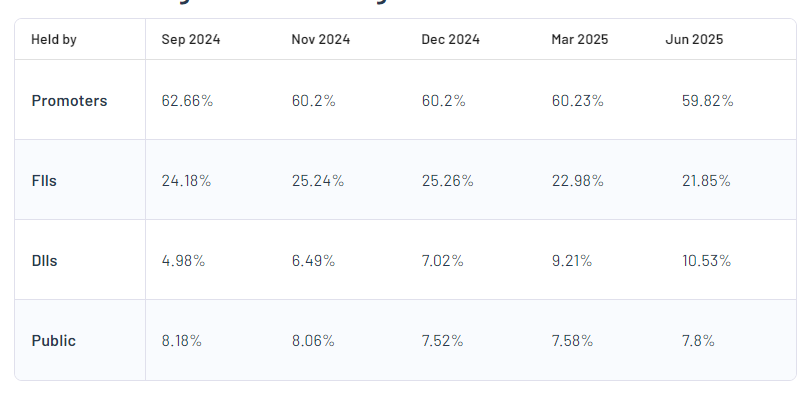The height and width of the screenshot is (401, 812).
Task: Select Promoters Mar 2025 value 60.23%
Action: click(x=577, y=101)
